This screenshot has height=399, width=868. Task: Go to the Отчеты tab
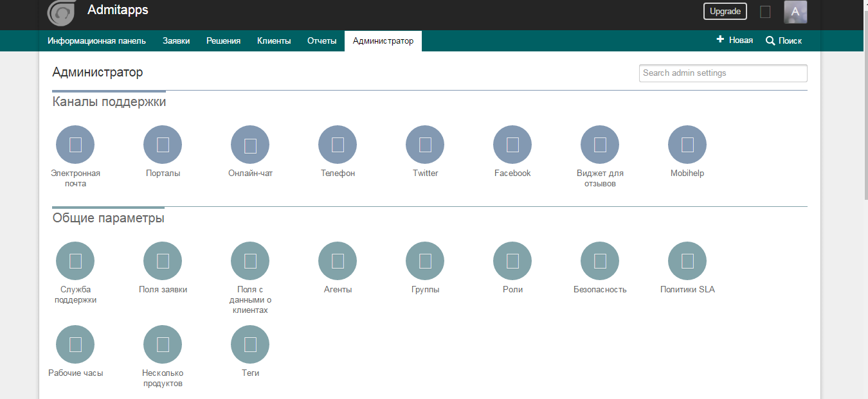coord(321,40)
